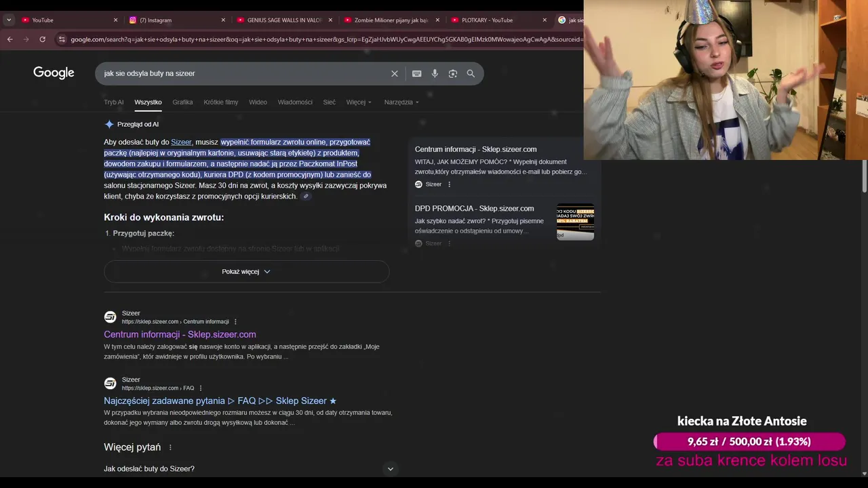
Task: Open options for Centrum informacji source card
Action: (x=449, y=184)
